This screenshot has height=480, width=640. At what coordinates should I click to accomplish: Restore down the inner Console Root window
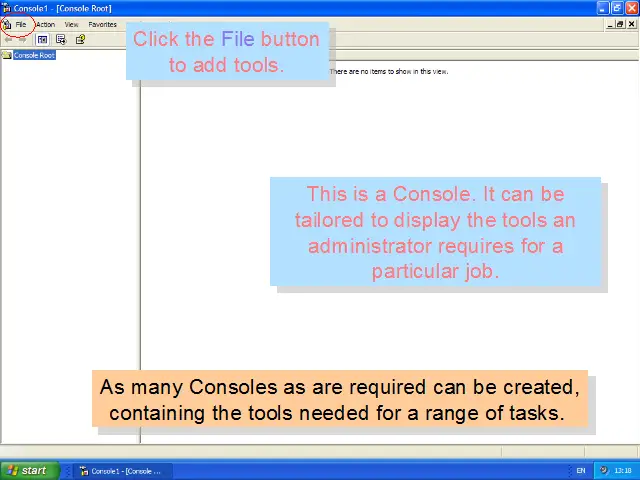click(620, 24)
